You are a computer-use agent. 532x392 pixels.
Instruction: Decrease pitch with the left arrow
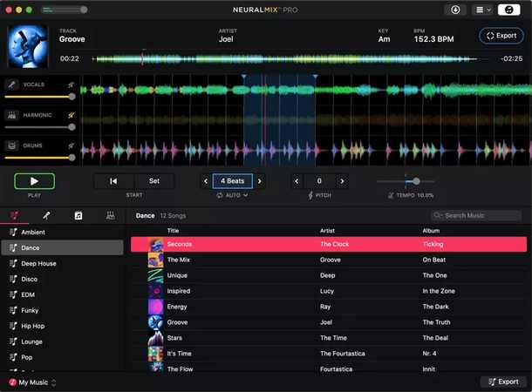(x=297, y=181)
